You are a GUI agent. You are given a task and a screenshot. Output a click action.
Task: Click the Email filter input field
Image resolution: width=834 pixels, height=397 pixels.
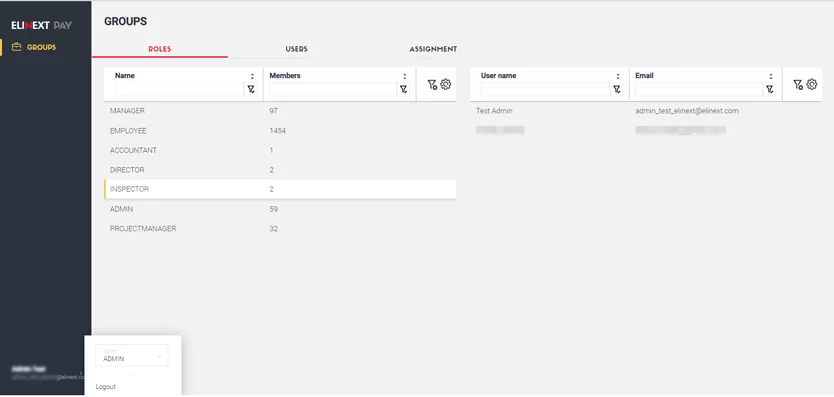pos(699,89)
